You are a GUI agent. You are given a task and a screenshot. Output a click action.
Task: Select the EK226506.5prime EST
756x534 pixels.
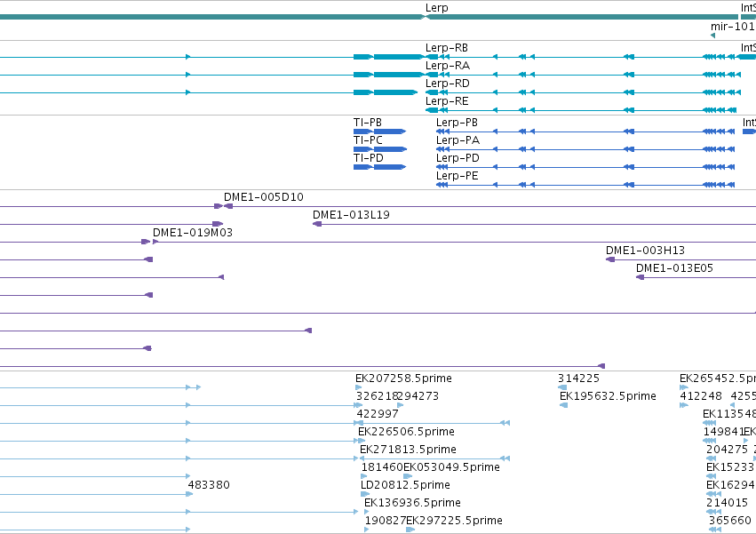pyautogui.click(x=407, y=432)
